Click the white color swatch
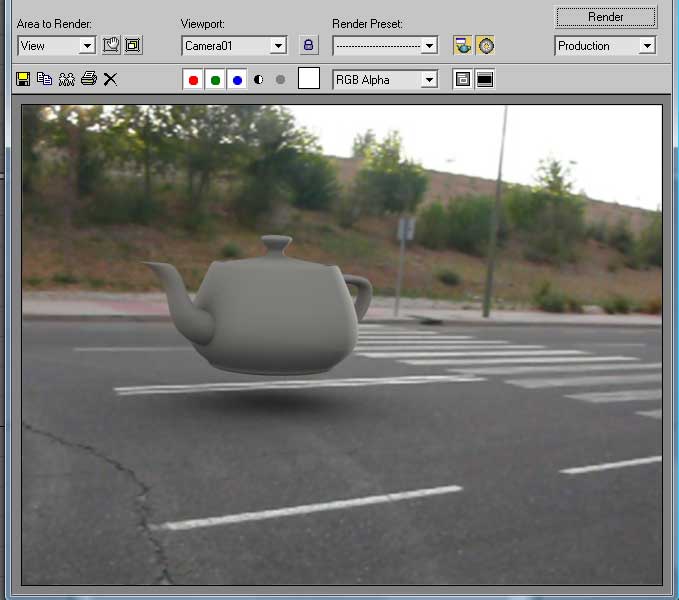 coord(309,78)
